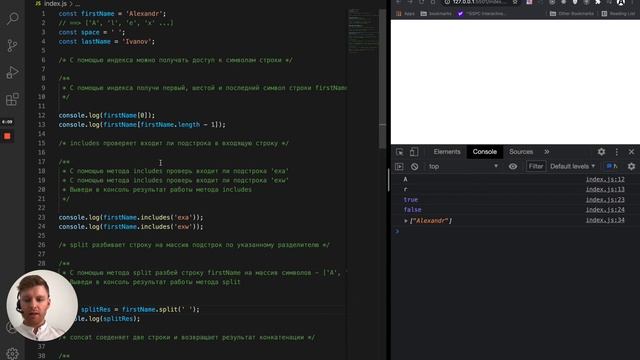Open DevTools settings gear next to tabs

[x=601, y=152]
